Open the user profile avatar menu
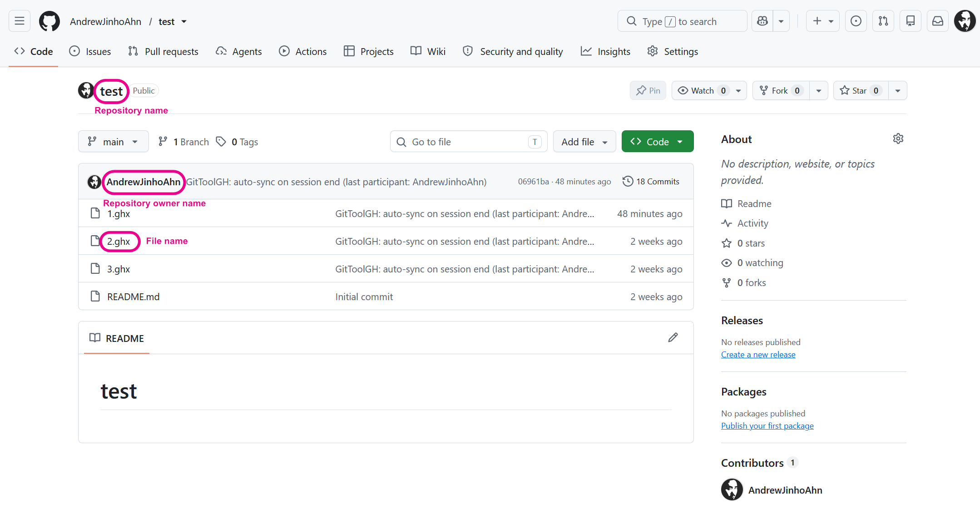980x519 pixels. pyautogui.click(x=965, y=21)
